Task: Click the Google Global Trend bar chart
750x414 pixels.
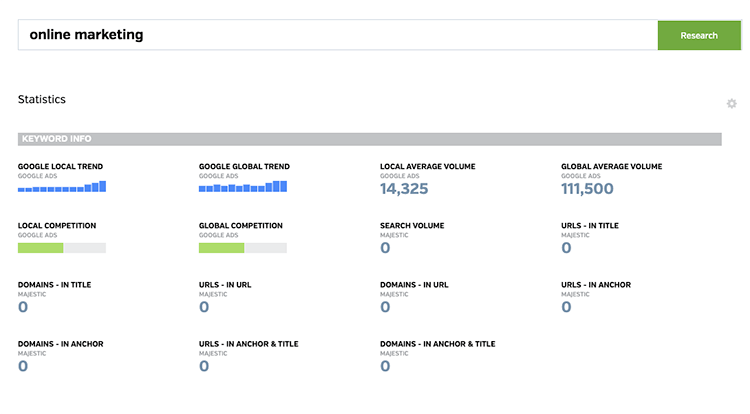Action: (243, 186)
